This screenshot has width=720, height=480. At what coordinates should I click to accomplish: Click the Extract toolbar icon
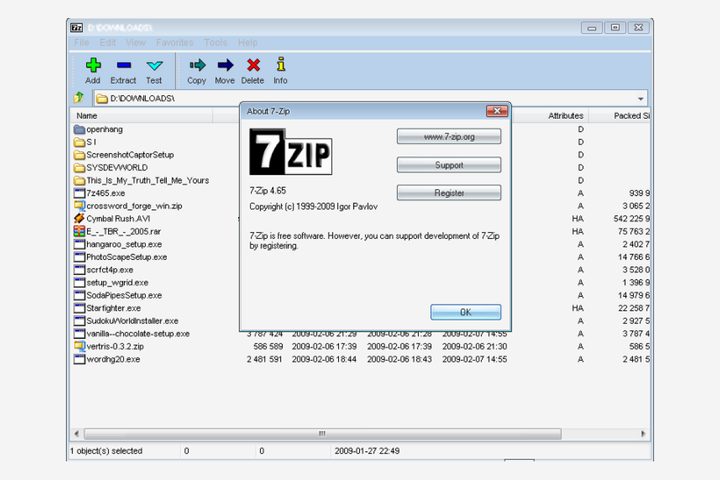pos(123,66)
